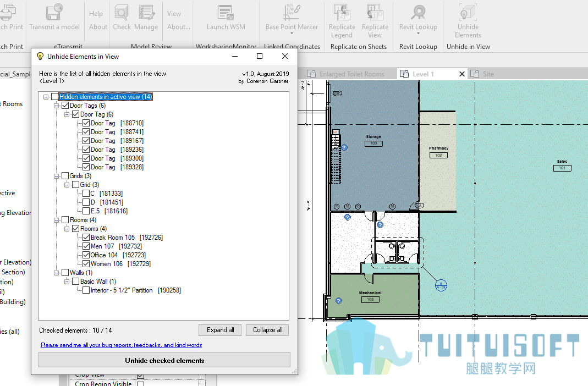Select the Office 104 [192723] tree row
The height and width of the screenshot is (386, 588).
click(118, 255)
